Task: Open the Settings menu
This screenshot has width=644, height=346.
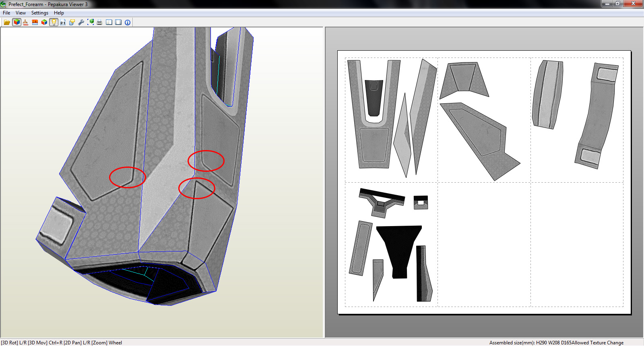Action: coord(40,13)
